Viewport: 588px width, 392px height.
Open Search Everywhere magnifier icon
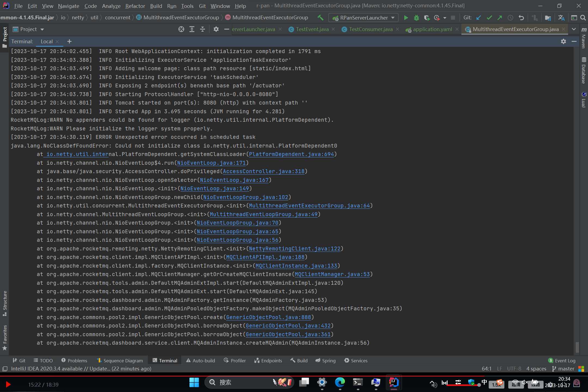(583, 18)
